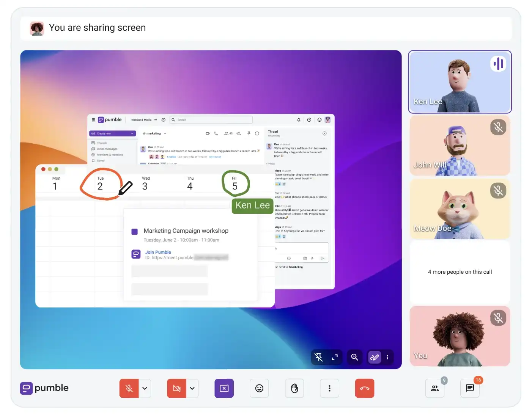This screenshot has height=414, width=532.
Task: Open emoji reactions in call bar
Action: click(259, 388)
